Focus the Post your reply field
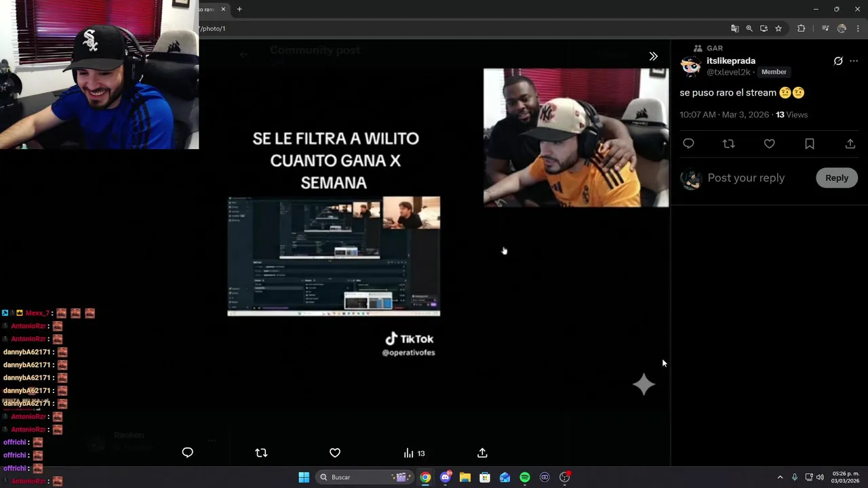This screenshot has width=868, height=488. tap(746, 178)
